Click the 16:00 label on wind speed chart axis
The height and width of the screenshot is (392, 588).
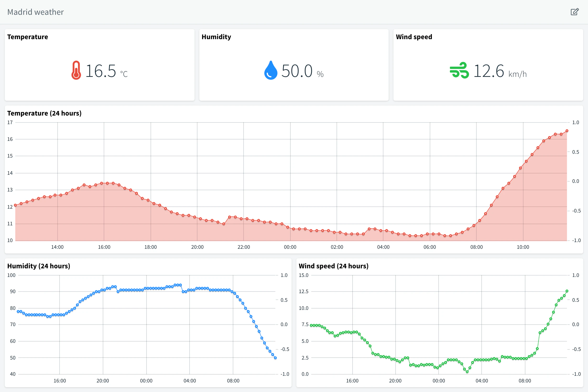coord(352,381)
